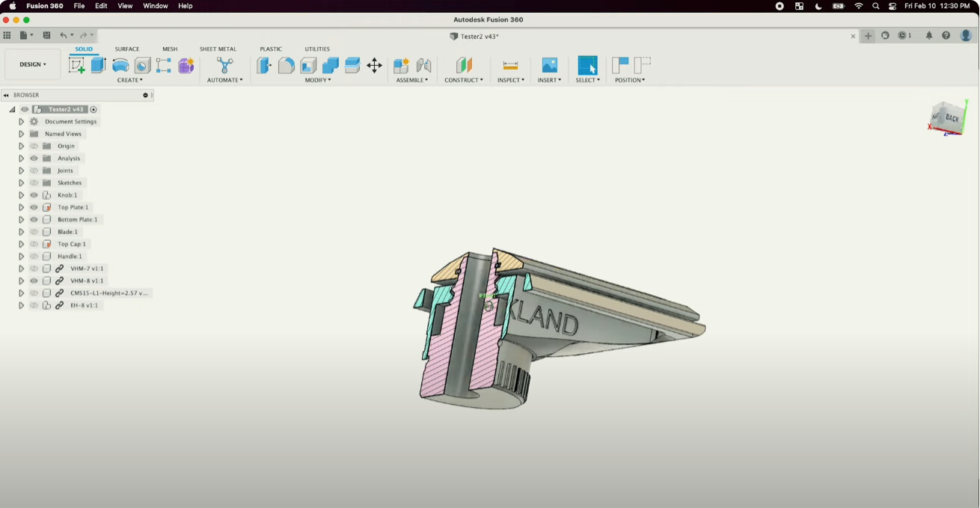
Task: Click the ViewCube BACK face
Action: click(x=951, y=118)
